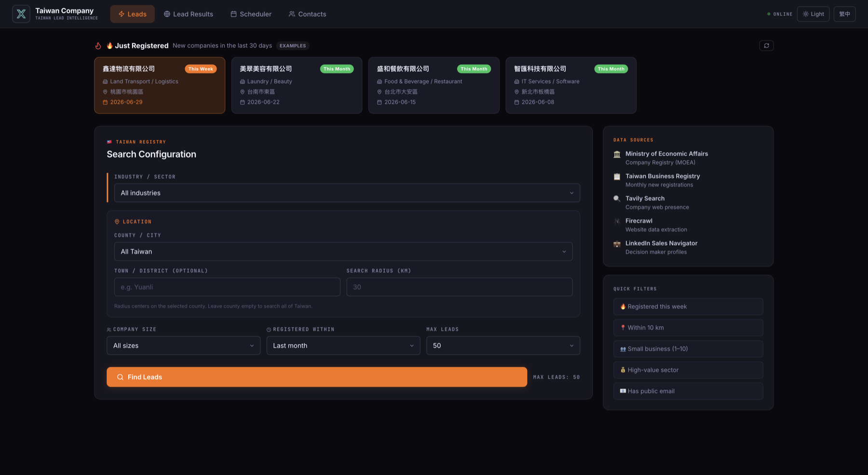Open the 美翠美容有限公司 company card
Image resolution: width=868 pixels, height=475 pixels.
pos(297,85)
